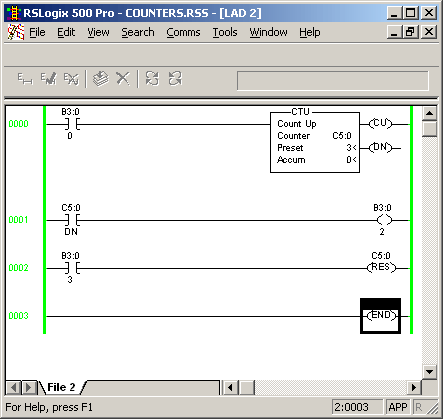Open the Help menu

click(310, 32)
